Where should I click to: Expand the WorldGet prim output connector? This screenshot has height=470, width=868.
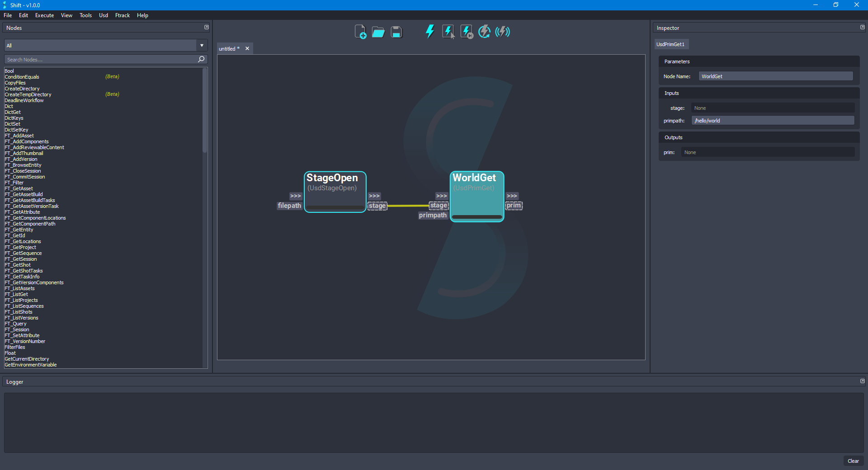coord(512,196)
